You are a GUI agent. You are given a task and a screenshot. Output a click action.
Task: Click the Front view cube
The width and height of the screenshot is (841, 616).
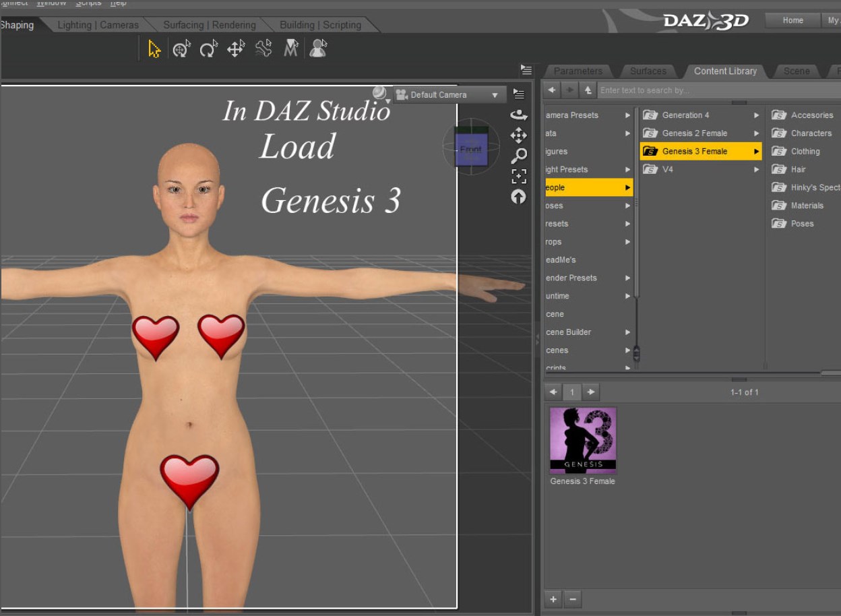click(471, 149)
